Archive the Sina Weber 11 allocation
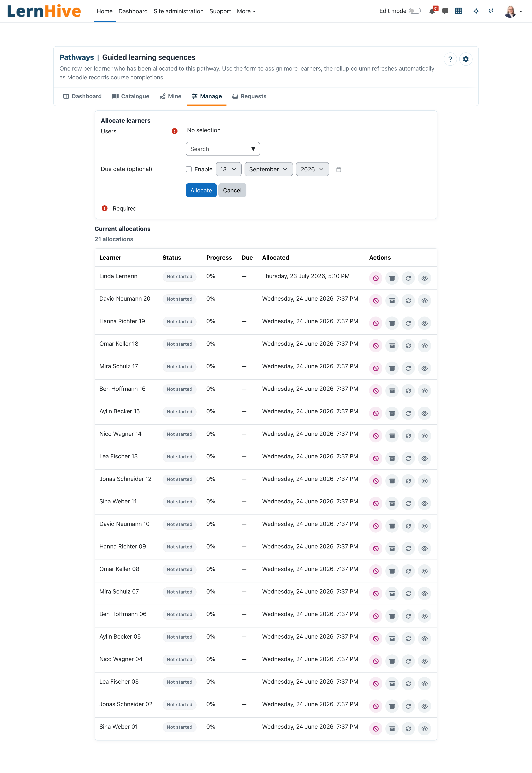The width and height of the screenshot is (532, 773). [x=392, y=503]
